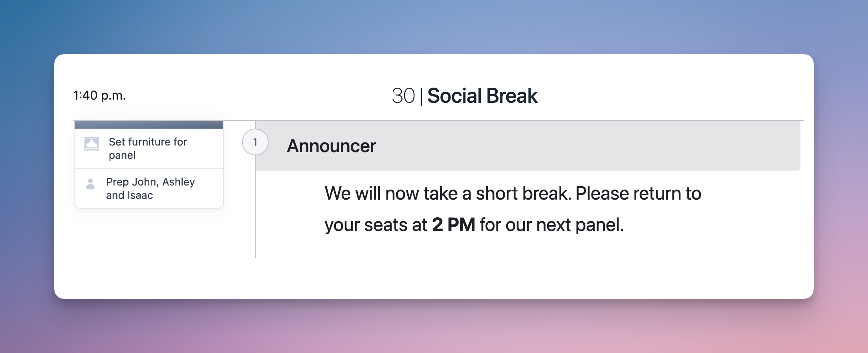
Task: Select the Set furniture for panel note
Action: click(x=148, y=148)
